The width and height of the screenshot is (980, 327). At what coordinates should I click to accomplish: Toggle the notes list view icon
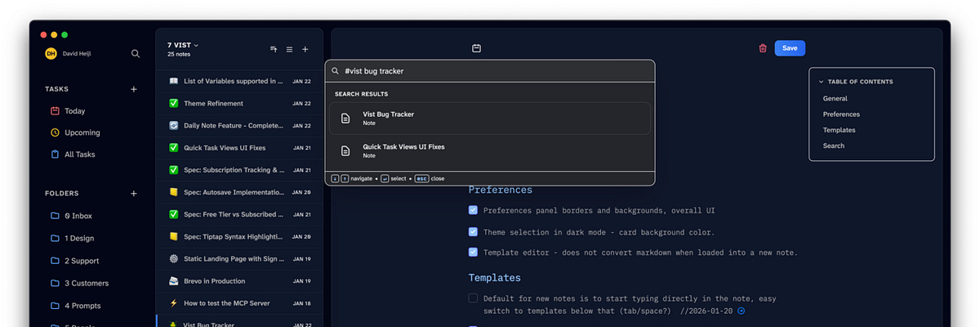(289, 49)
